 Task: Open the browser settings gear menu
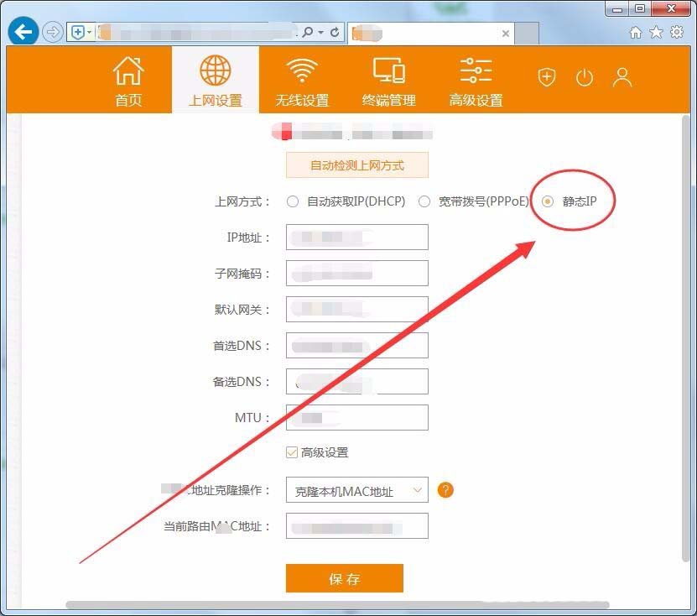[676, 30]
